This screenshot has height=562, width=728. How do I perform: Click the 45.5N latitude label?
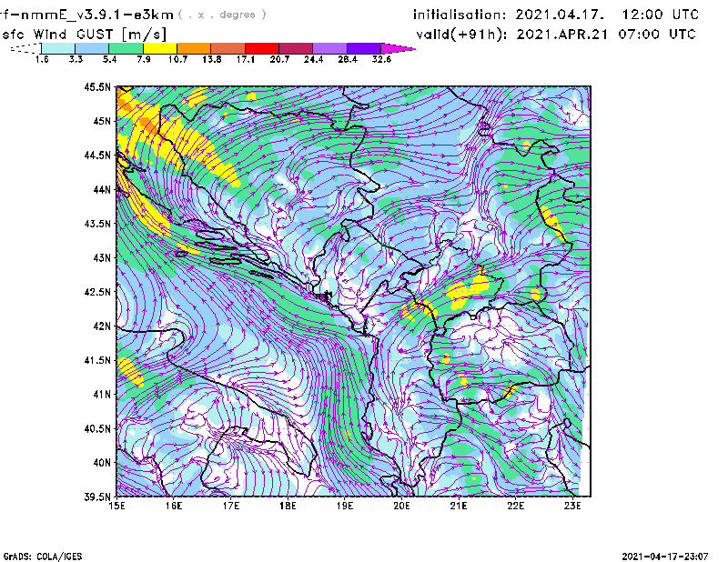point(98,86)
